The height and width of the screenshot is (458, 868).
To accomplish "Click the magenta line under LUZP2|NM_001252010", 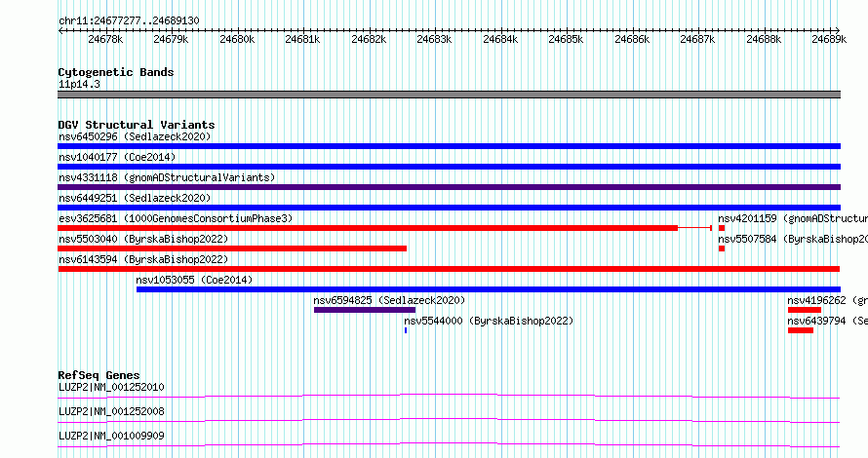I will coord(449,396).
